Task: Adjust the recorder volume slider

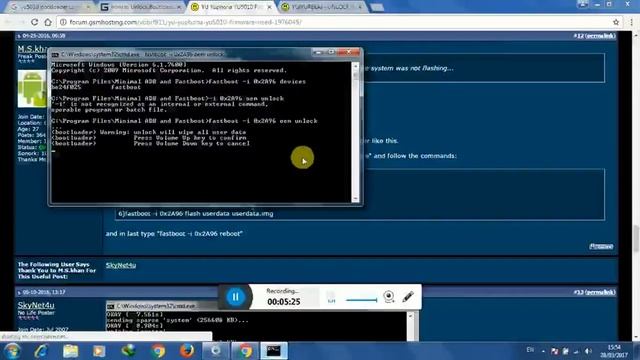Action: pos(361,300)
